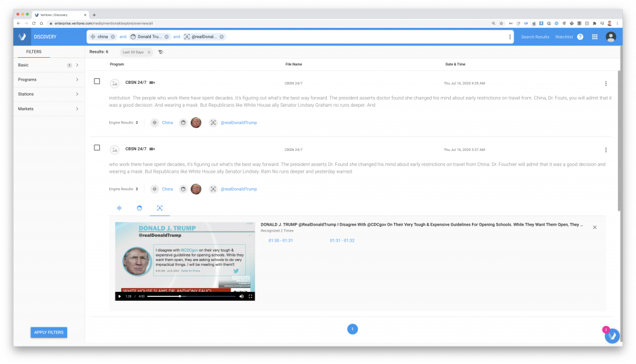636x364 pixels.
Task: Open the chat widget in bottom corner
Action: pos(612,336)
